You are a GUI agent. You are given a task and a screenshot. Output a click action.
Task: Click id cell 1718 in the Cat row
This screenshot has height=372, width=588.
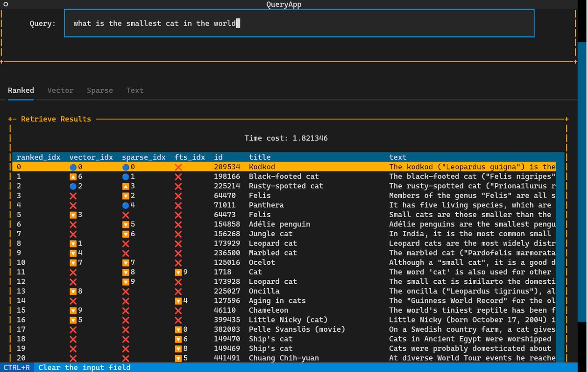point(222,272)
